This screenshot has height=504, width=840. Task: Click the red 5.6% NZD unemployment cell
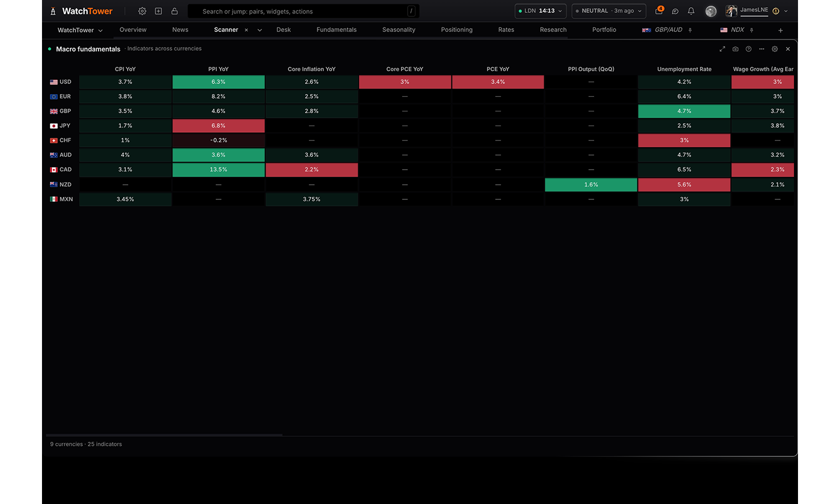684,185
